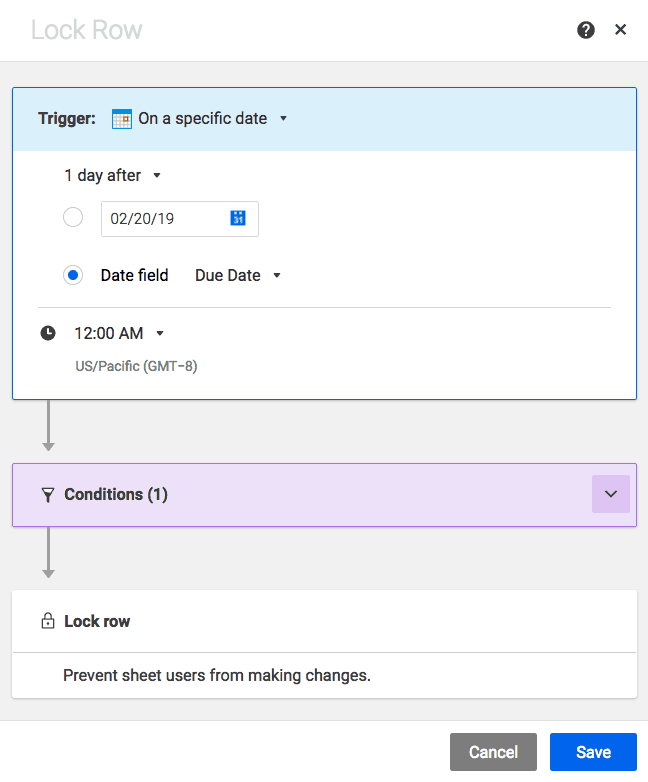The image size is (648, 782).
Task: Click the Conditions filter funnel icon
Action: pyautogui.click(x=47, y=495)
